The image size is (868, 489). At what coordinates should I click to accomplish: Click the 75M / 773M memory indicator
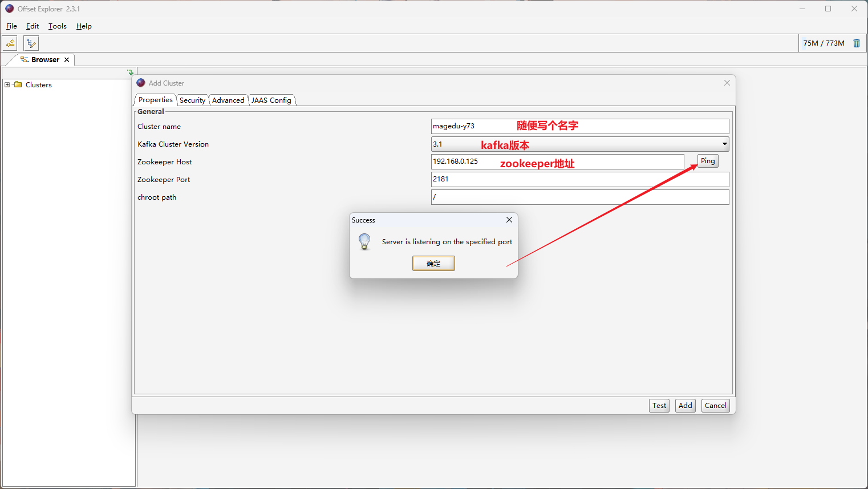(x=824, y=43)
